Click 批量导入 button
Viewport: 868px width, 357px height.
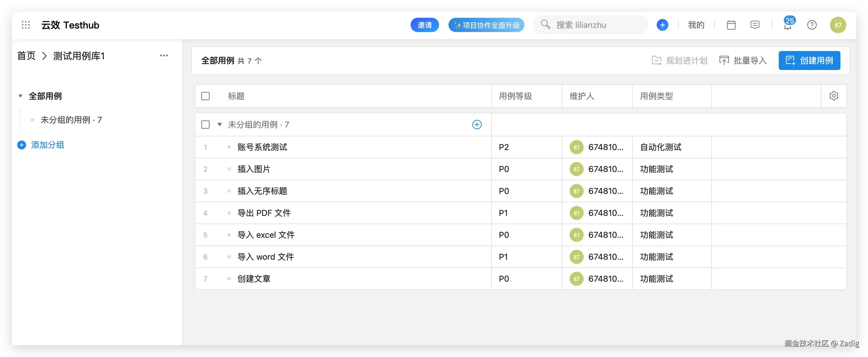coord(743,60)
